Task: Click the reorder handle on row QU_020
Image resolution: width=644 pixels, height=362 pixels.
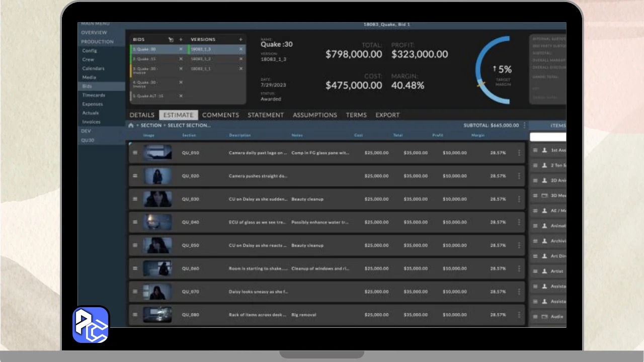Action: pyautogui.click(x=135, y=176)
